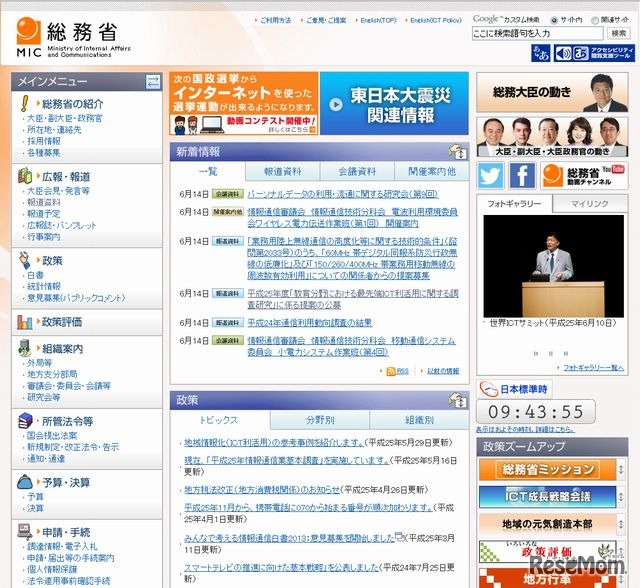The height and width of the screenshot is (588, 640).
Task: Open 総務省 YouTube 動画チャンネル
Action: coord(584,175)
